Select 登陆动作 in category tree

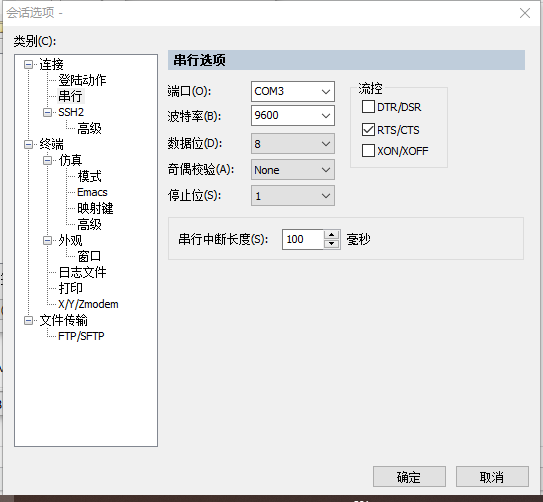pos(82,80)
